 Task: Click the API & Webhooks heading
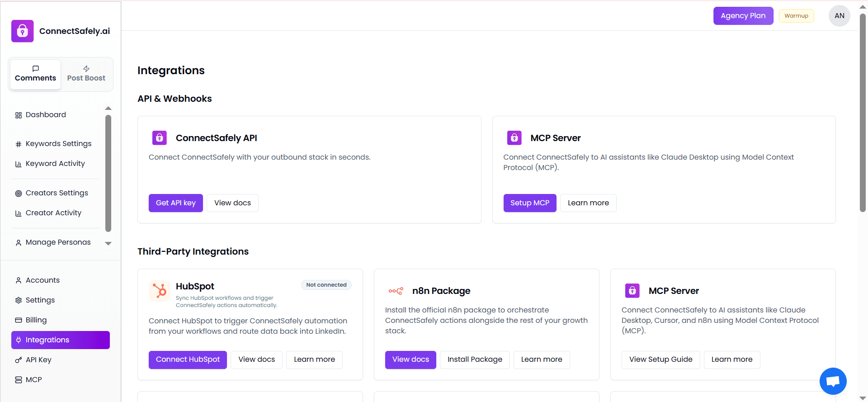(175, 99)
